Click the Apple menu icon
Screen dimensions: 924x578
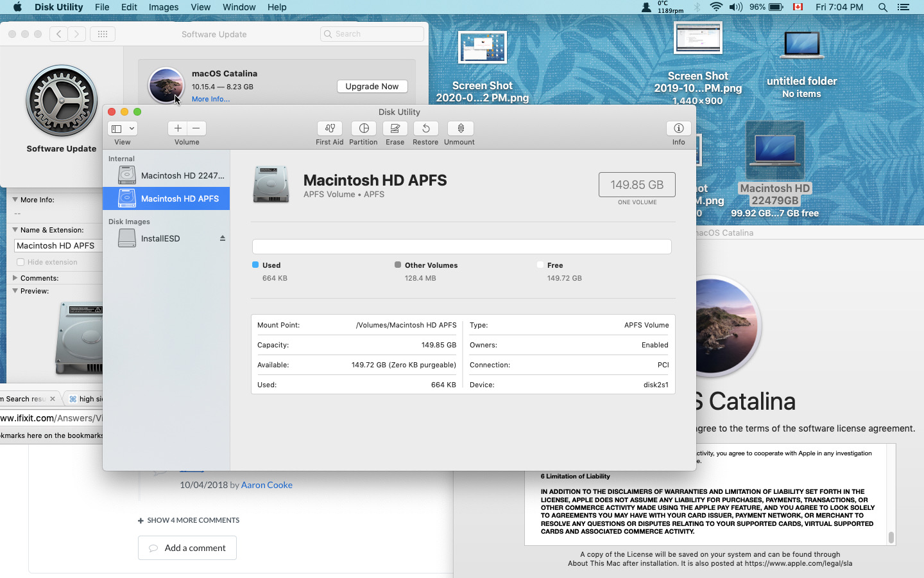tap(17, 7)
